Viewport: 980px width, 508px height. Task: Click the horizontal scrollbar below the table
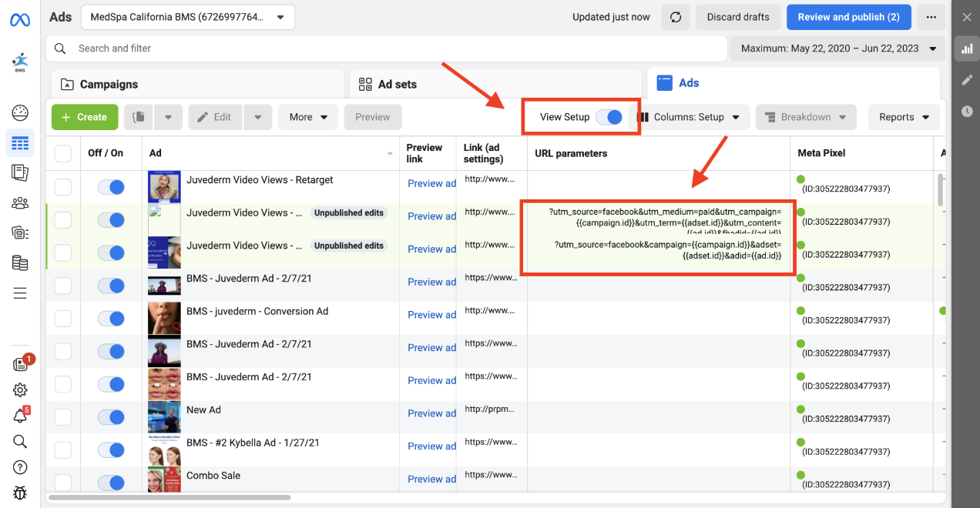(x=169, y=498)
